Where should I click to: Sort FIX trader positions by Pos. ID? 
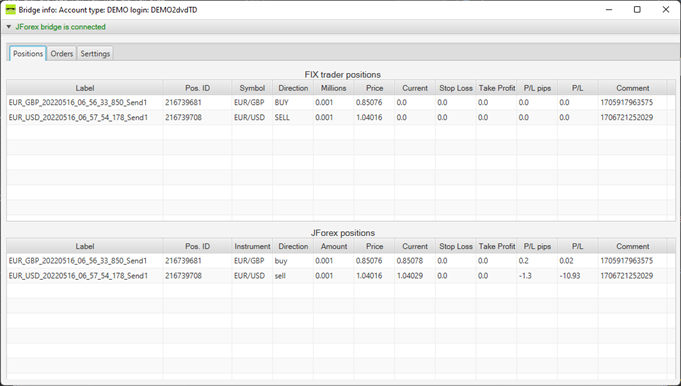(x=198, y=88)
